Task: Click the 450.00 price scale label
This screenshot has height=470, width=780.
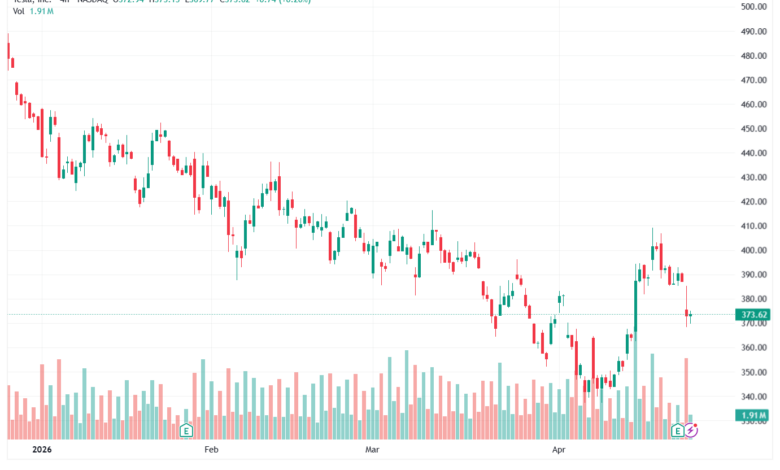Action: (x=754, y=129)
